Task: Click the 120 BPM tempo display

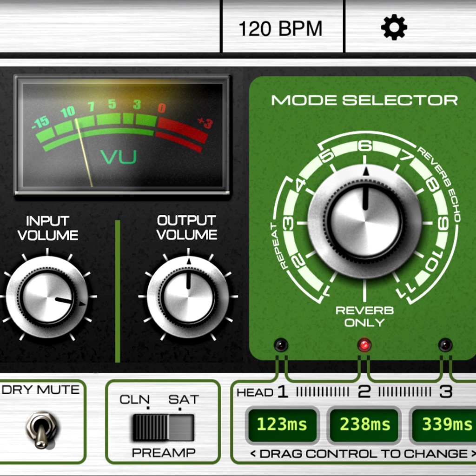Action: (x=280, y=29)
